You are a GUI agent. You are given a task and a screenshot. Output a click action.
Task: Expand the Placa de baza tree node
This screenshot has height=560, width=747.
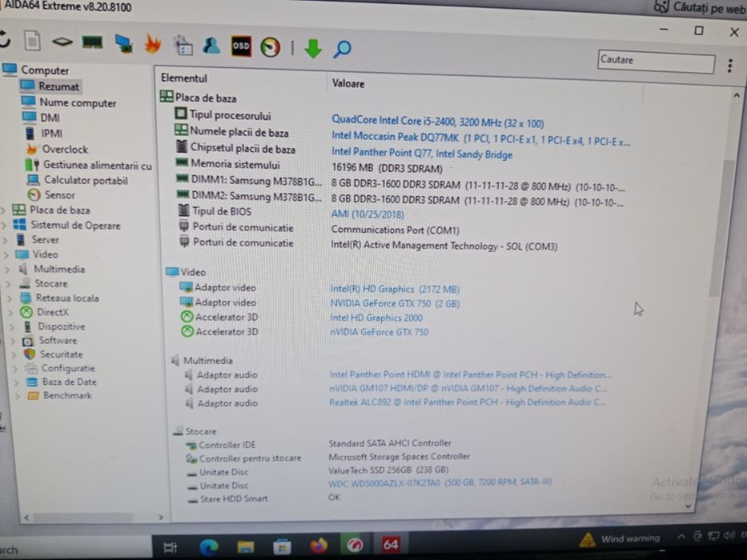pos(4,210)
